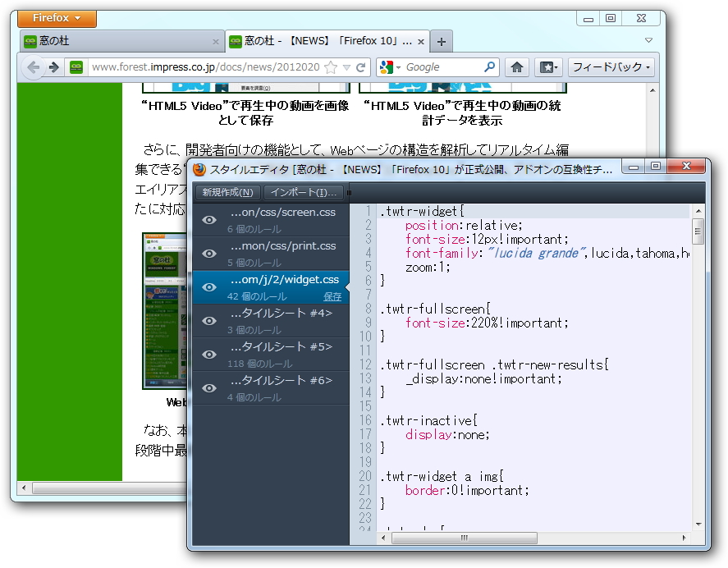728x568 pixels.
Task: Click the .twtr-fullscreen{ selector line
Action: click(435, 309)
